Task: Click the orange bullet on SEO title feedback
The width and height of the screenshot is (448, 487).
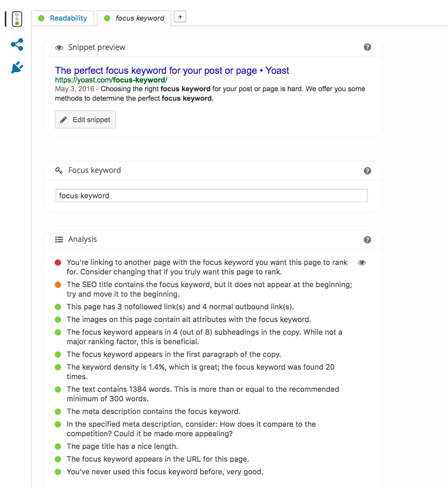Action: (58, 284)
